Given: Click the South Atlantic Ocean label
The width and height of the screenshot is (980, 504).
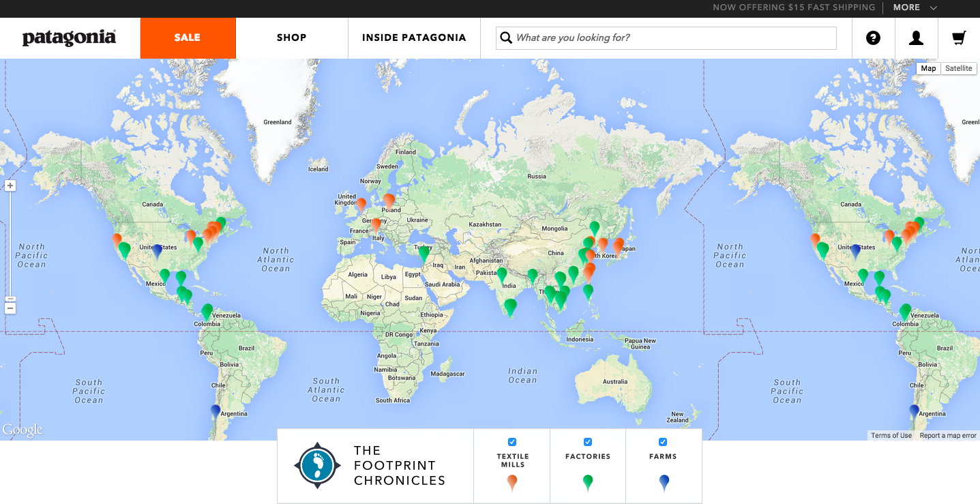Looking at the screenshot, I should pos(326,390).
